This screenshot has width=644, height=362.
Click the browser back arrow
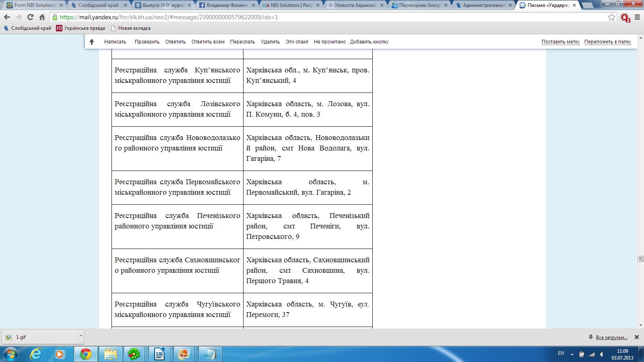(x=7, y=17)
